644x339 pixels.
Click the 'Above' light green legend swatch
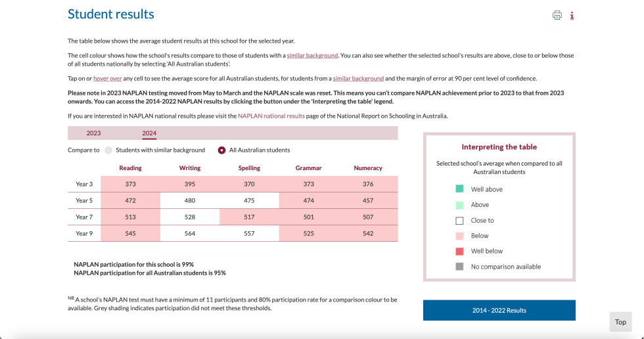459,205
